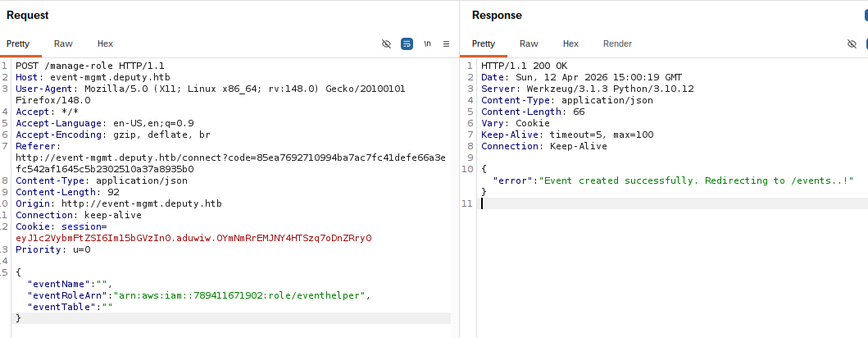Viewport: 868px width, 338px height.
Task: Click the blue icon beside Response title
Action: [x=866, y=16]
